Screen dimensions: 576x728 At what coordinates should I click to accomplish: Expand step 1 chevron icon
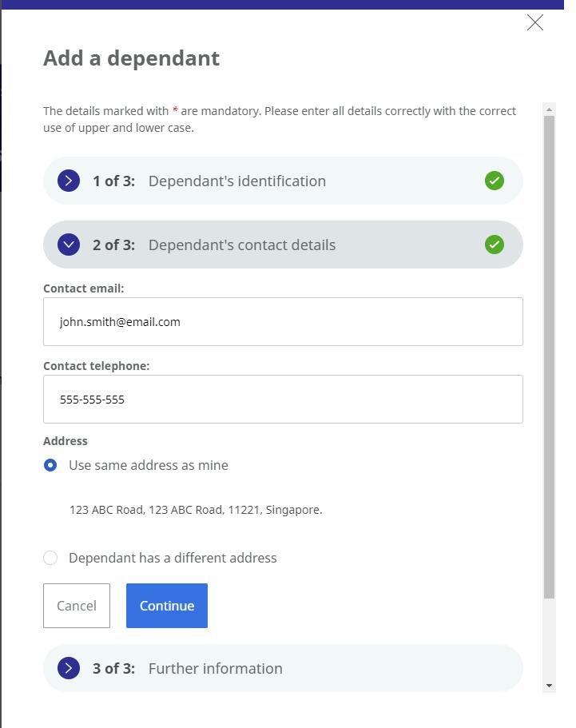69,181
